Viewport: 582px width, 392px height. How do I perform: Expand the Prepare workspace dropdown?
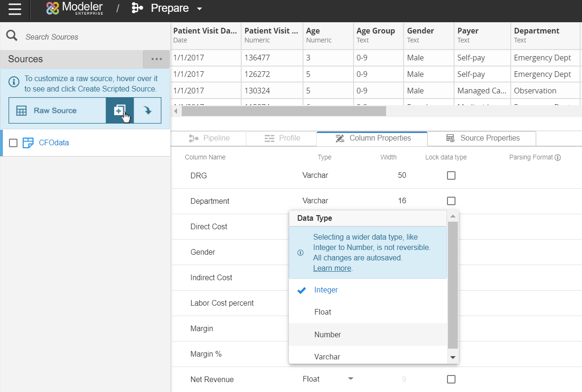(199, 9)
